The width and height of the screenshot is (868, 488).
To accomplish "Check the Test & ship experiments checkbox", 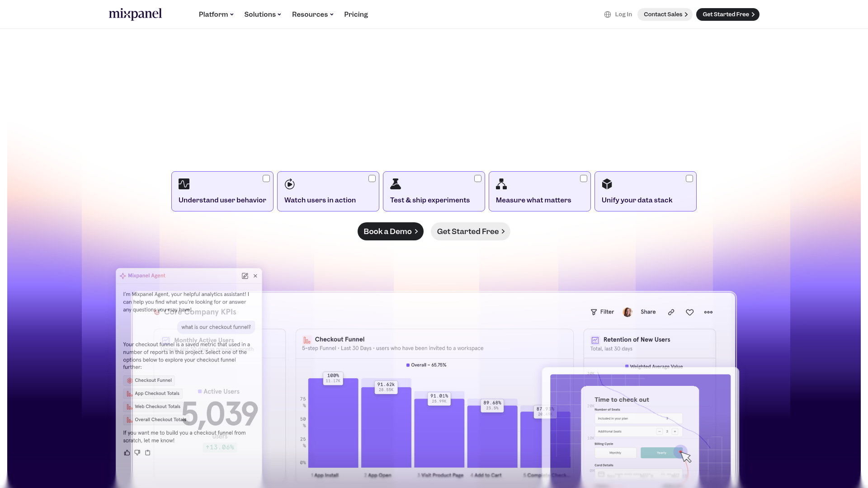I will [x=478, y=178].
